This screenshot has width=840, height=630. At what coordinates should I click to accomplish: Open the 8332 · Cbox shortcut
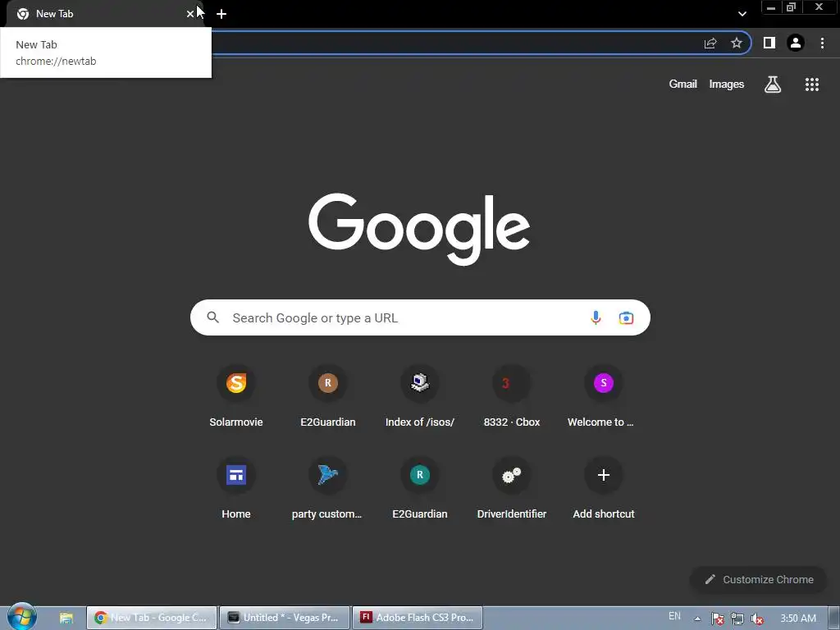[512, 396]
